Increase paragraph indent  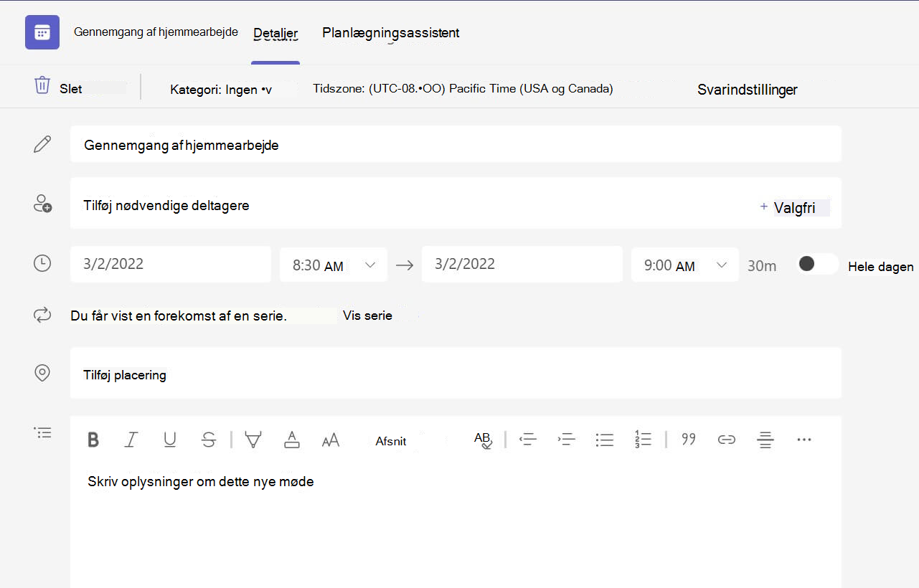[x=567, y=440]
